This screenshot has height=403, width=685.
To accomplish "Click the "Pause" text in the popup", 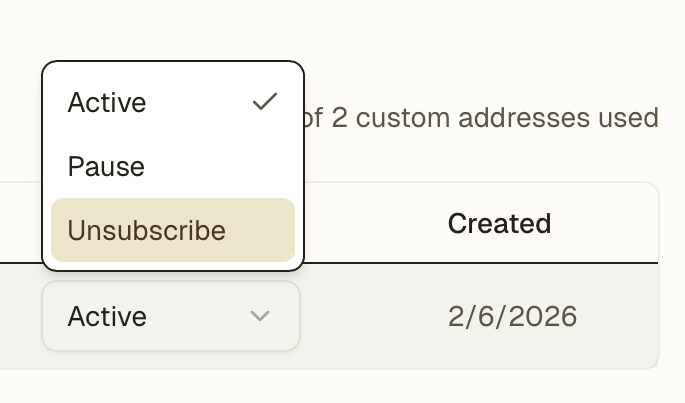I will 106,166.
